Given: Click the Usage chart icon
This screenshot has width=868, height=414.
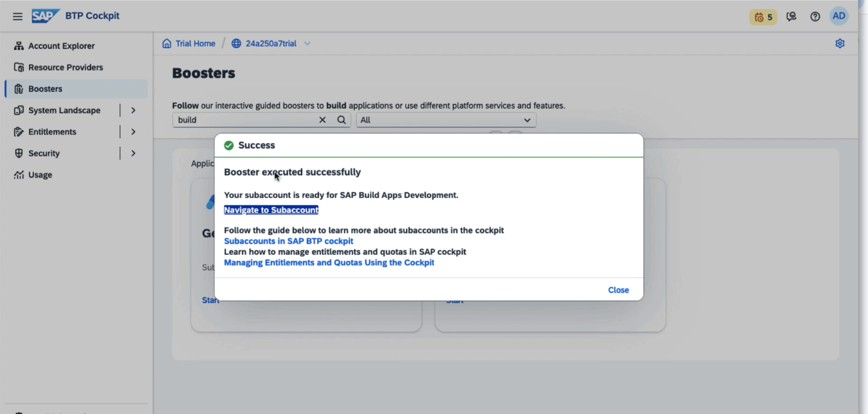Looking at the screenshot, I should [19, 175].
